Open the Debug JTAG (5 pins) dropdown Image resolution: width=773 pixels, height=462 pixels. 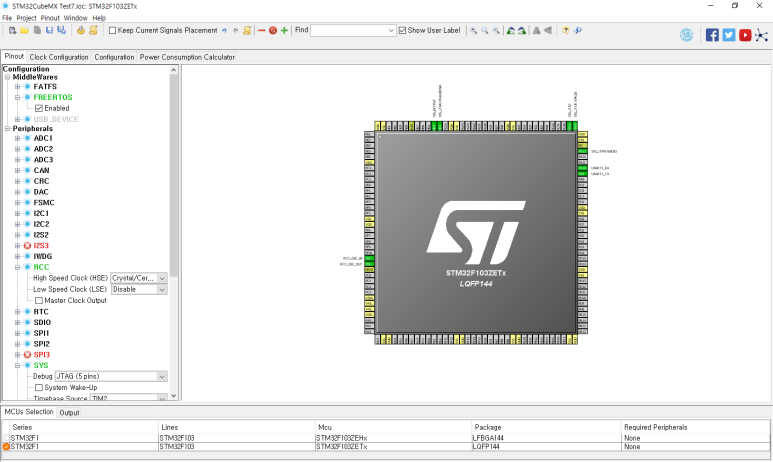[x=111, y=376]
